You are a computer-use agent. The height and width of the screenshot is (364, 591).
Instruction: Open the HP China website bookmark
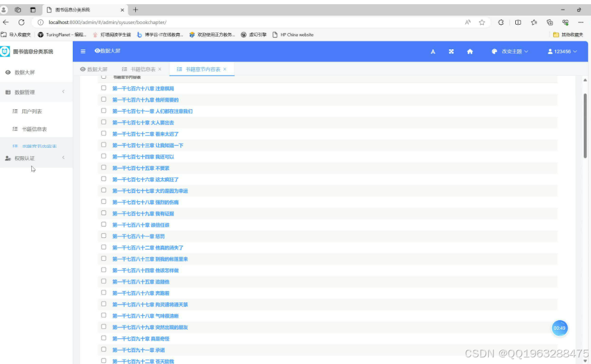[293, 35]
